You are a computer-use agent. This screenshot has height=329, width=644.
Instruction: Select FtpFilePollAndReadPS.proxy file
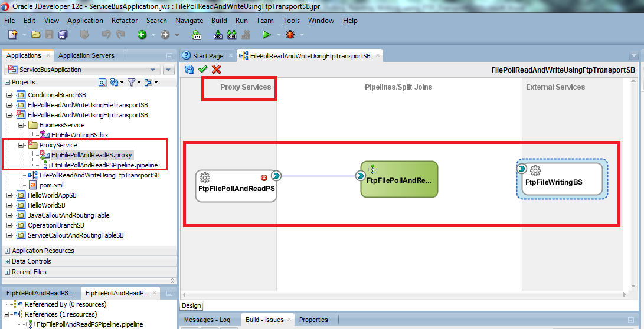(91, 155)
